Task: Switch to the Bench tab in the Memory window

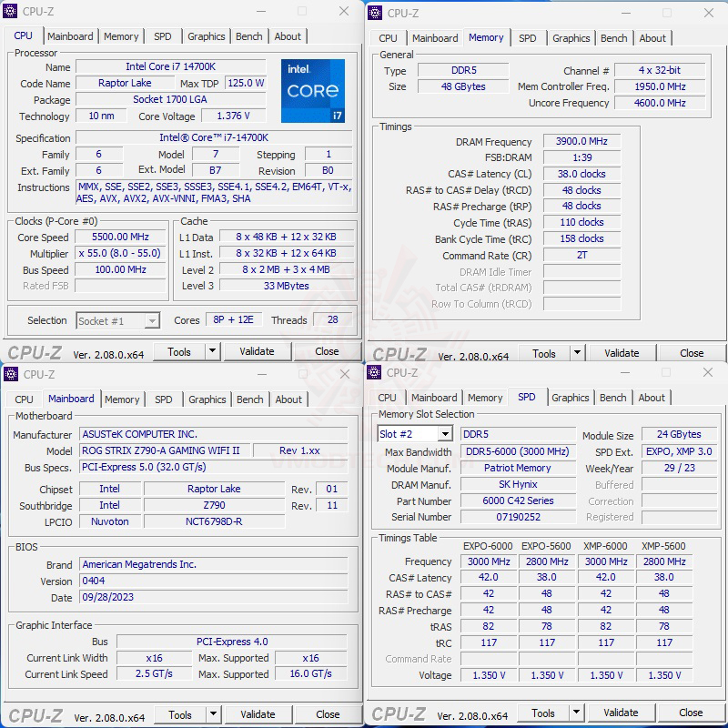Action: 614,38
